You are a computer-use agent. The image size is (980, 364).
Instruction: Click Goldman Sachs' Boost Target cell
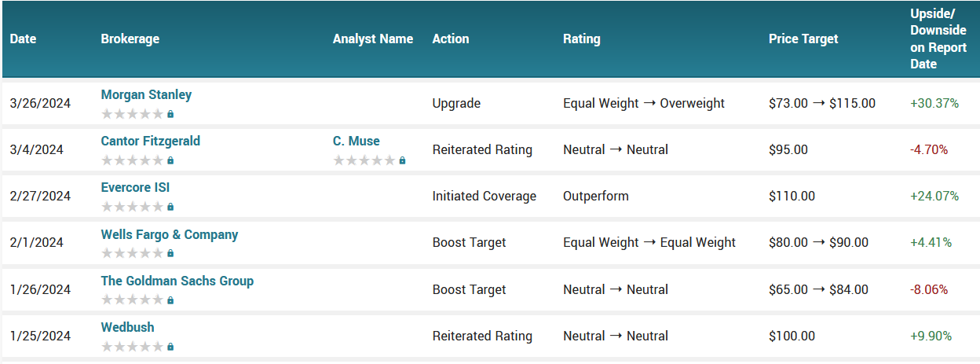[470, 289]
